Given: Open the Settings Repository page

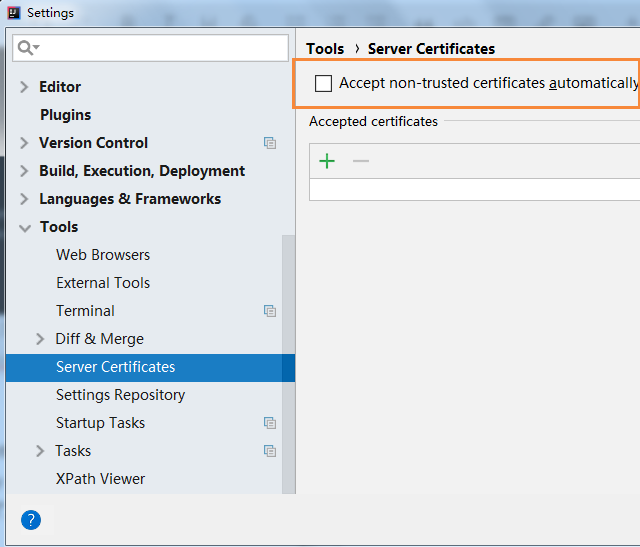Looking at the screenshot, I should [120, 395].
